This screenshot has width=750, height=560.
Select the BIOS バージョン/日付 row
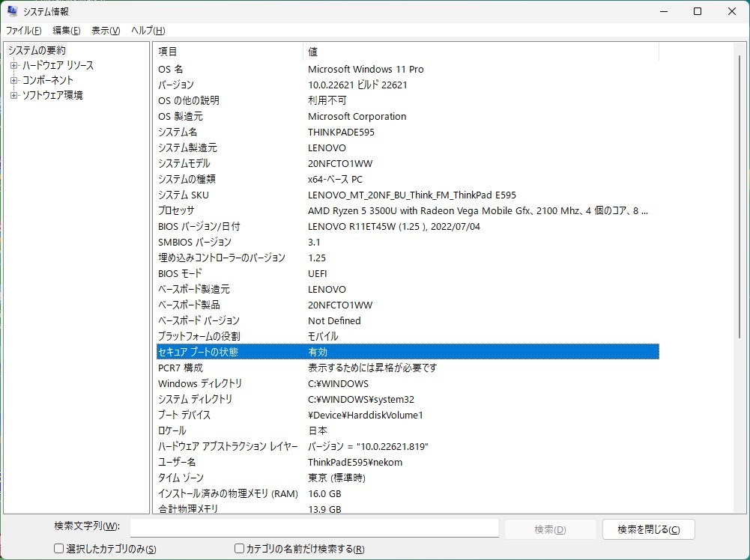click(x=408, y=227)
